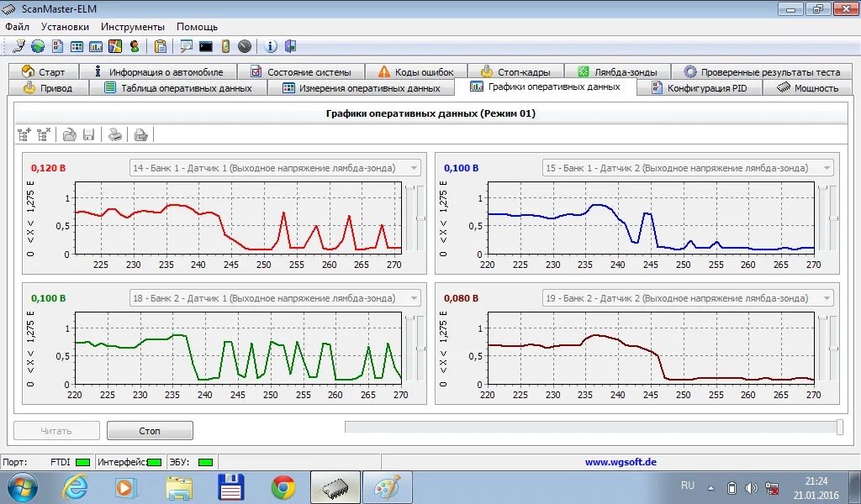Open the data table grid toolbar icon
Image resolution: width=861 pixels, height=504 pixels.
77,46
